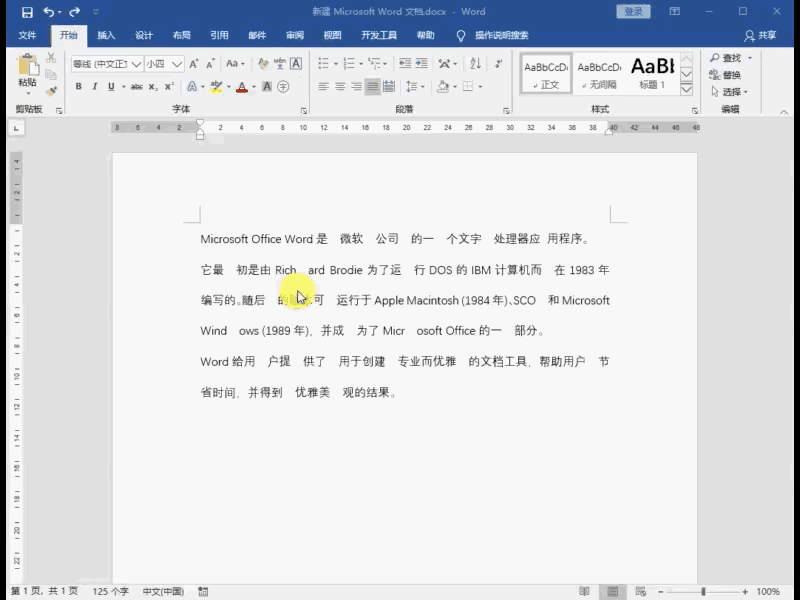Open the Change Case (Aa) dropdown
Image resolution: width=800 pixels, height=600 pixels.
coord(235,64)
